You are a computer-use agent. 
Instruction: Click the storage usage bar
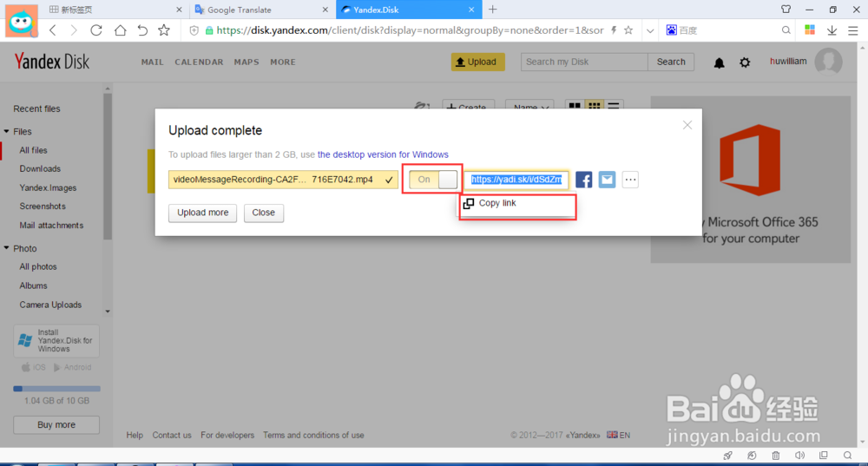click(x=56, y=389)
